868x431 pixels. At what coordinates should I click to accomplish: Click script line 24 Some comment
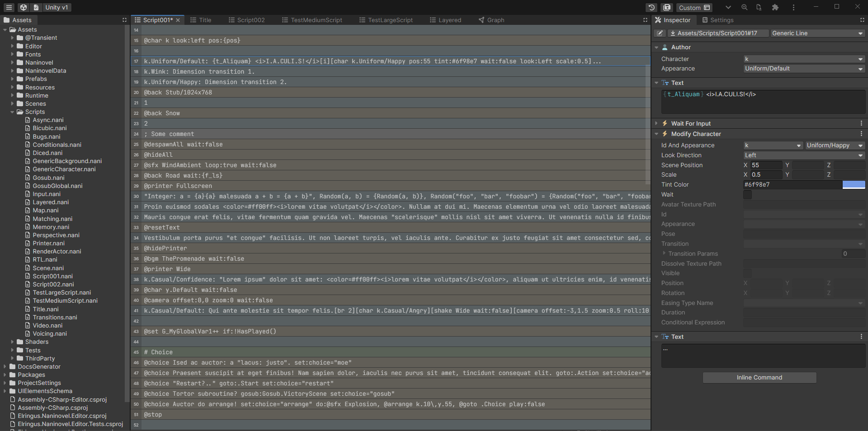point(391,134)
